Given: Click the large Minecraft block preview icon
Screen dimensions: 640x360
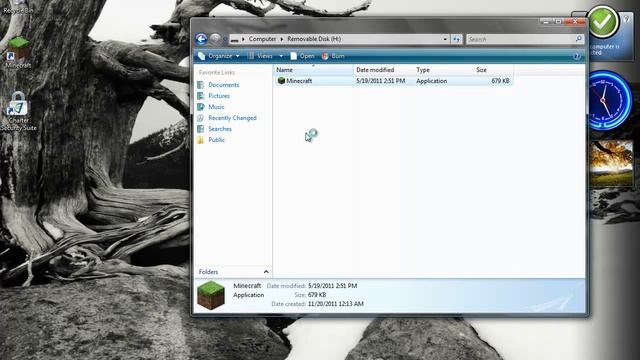Looking at the screenshot, I should tap(211, 296).
